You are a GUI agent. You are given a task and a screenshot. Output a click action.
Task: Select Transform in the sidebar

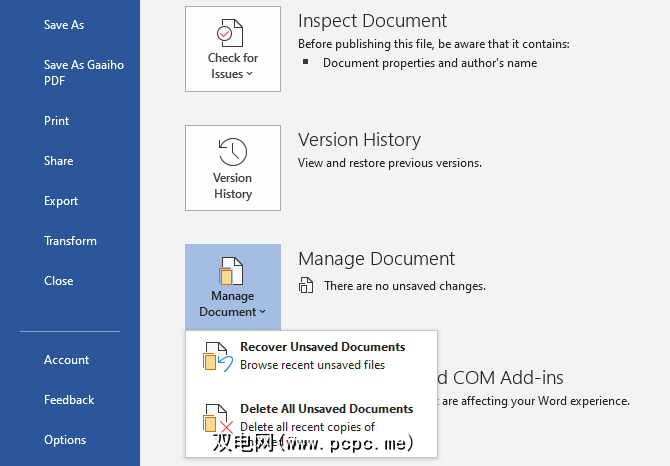tap(70, 241)
